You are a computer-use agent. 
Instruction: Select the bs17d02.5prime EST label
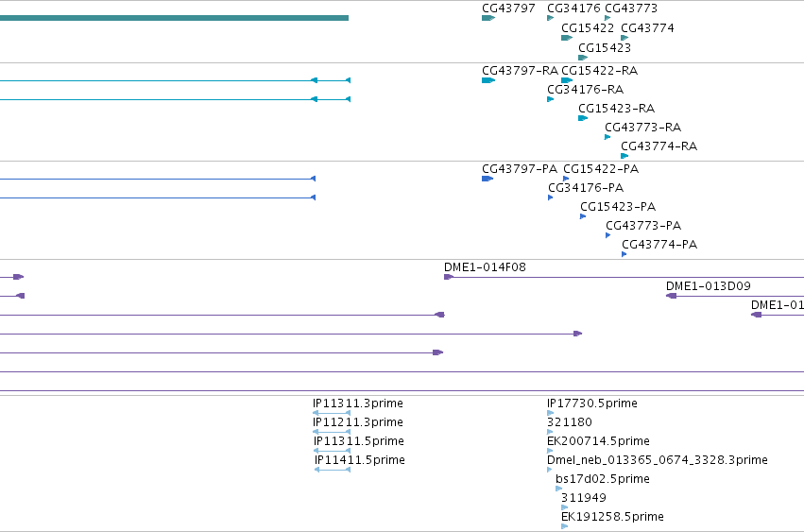tap(603, 479)
